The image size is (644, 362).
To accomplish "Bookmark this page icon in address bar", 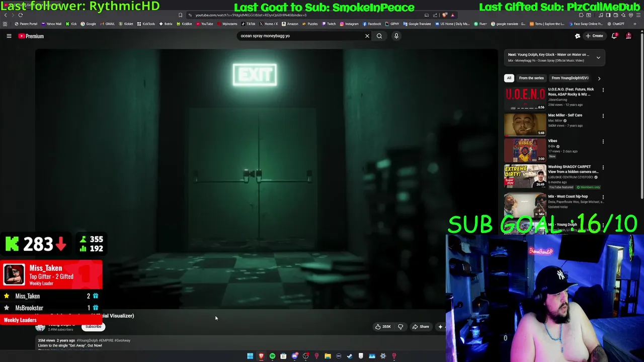I will point(180,15).
